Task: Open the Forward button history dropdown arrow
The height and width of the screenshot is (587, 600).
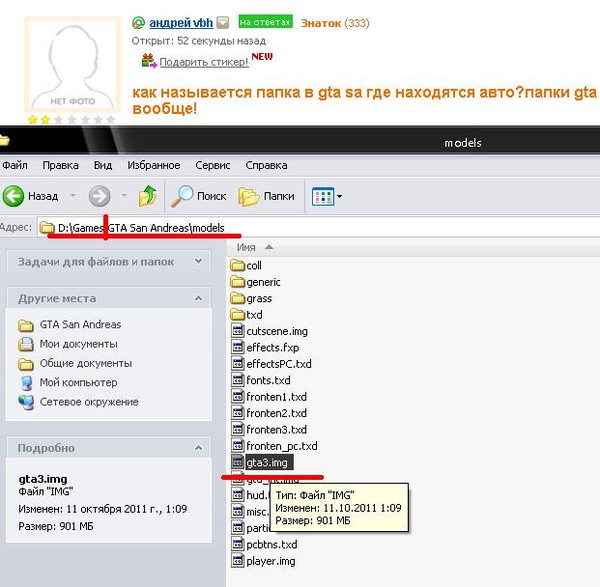Action: (124, 196)
